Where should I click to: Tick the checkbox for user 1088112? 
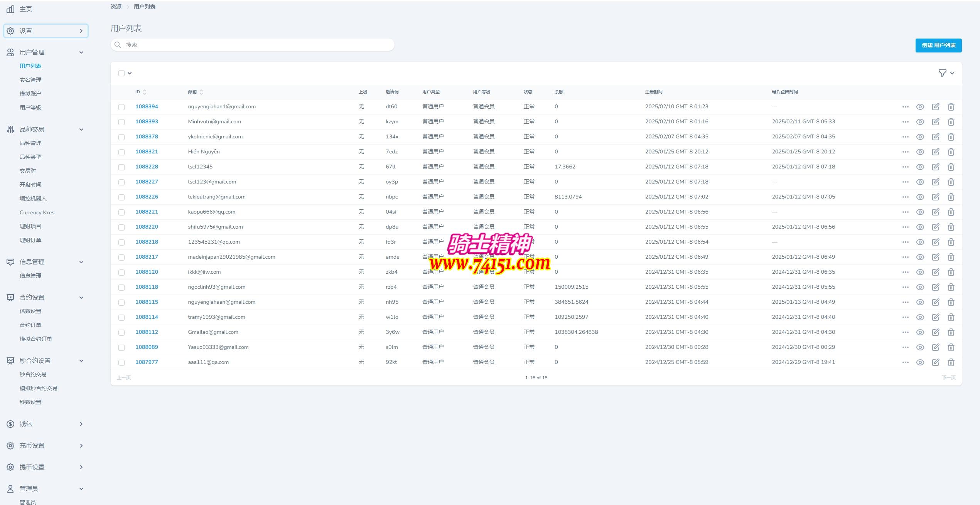click(x=121, y=332)
